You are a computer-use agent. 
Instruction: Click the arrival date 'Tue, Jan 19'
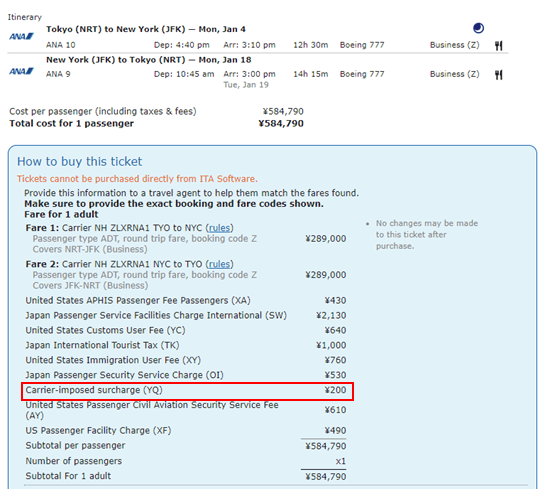tap(246, 85)
